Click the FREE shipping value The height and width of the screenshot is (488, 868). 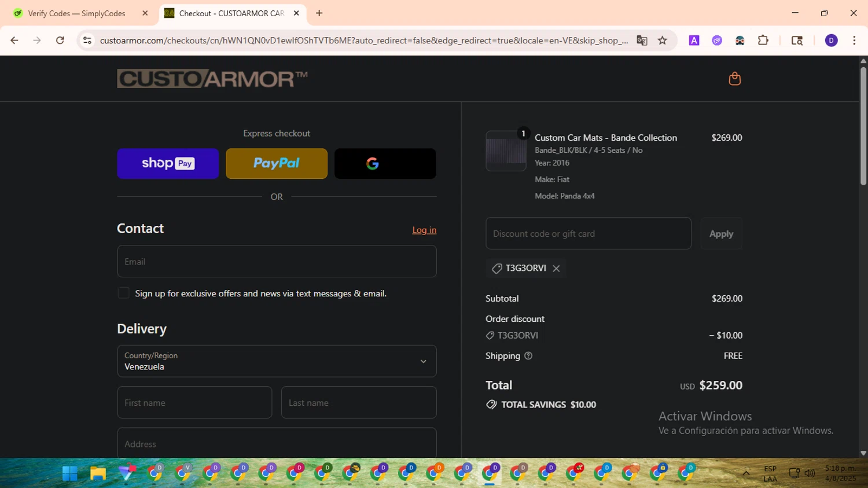point(733,356)
